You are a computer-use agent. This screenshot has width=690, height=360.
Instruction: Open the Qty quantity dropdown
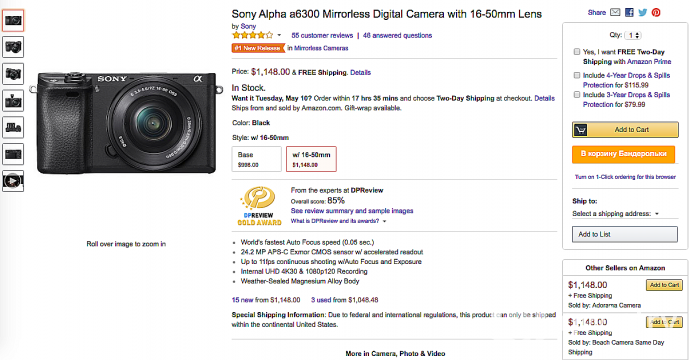pos(634,35)
